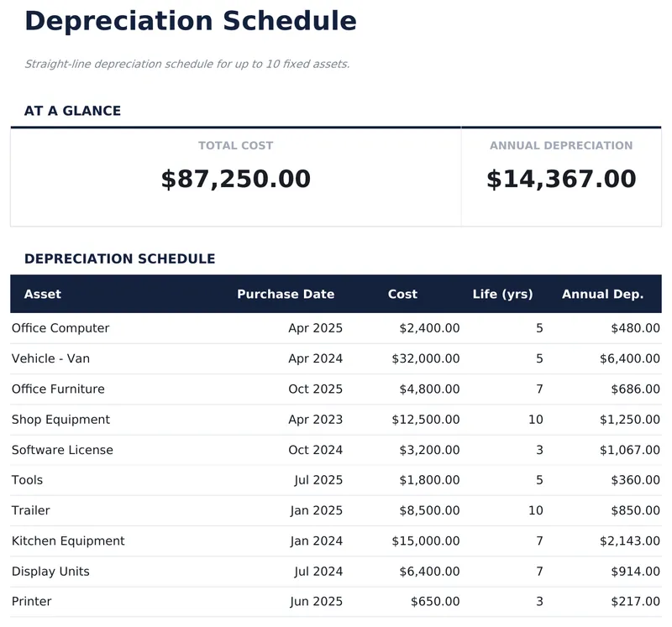Click the Software License annual depreciation $1,067.00
The height and width of the screenshot is (627, 672).
click(x=629, y=450)
